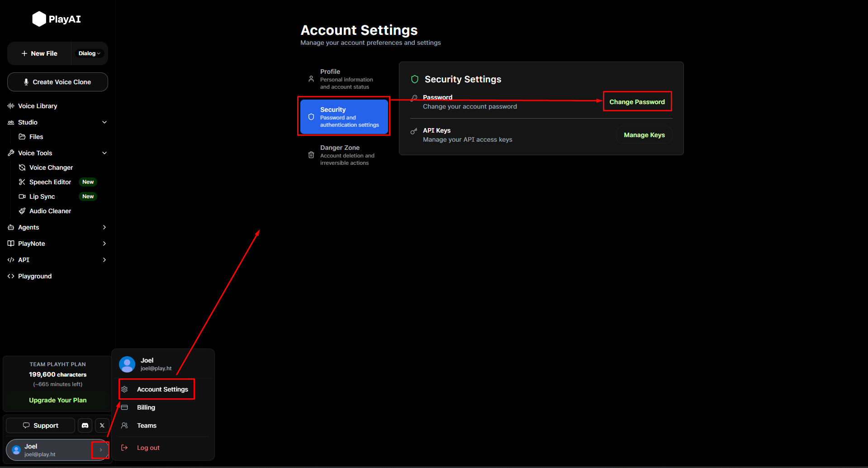Open the Dialog dropdown

(89, 53)
